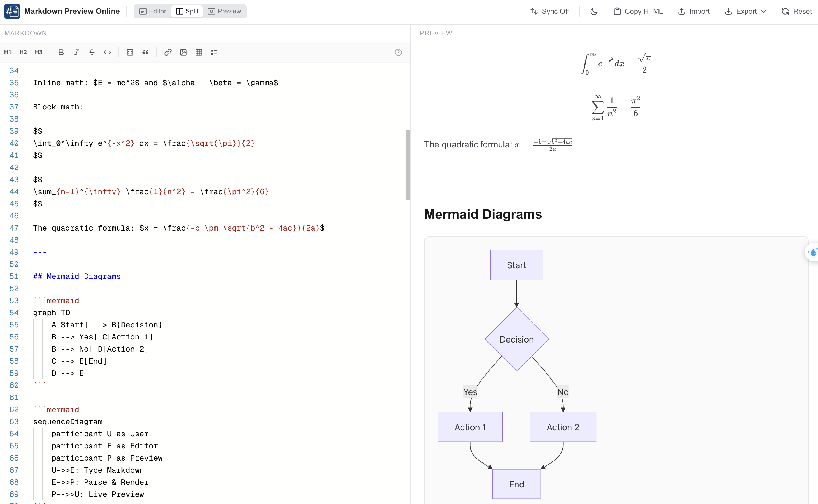
Task: Insert a code block
Action: point(130,52)
